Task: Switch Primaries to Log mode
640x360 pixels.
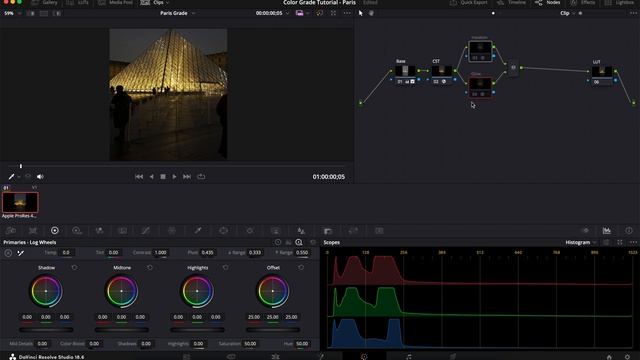Action: click(x=299, y=242)
